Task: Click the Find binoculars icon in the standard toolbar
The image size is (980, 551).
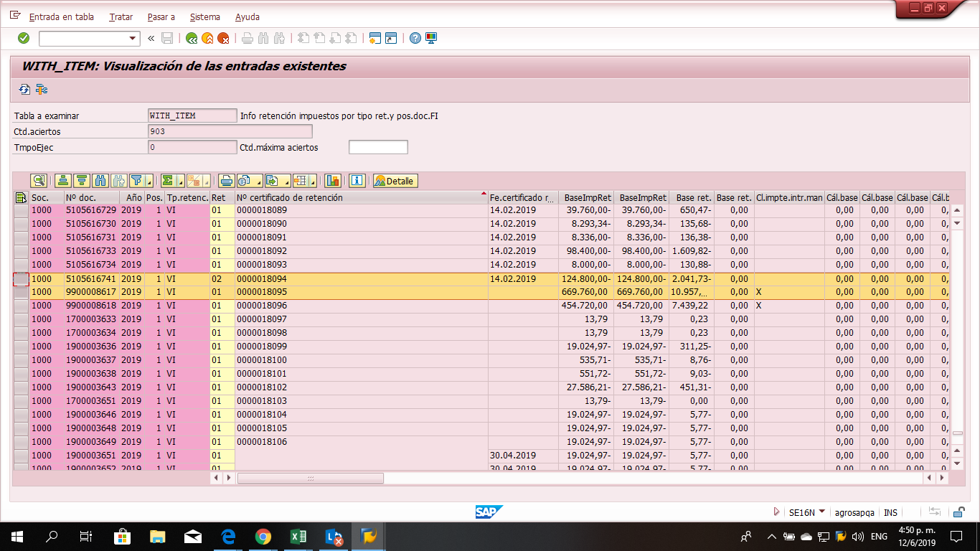Action: pyautogui.click(x=263, y=38)
